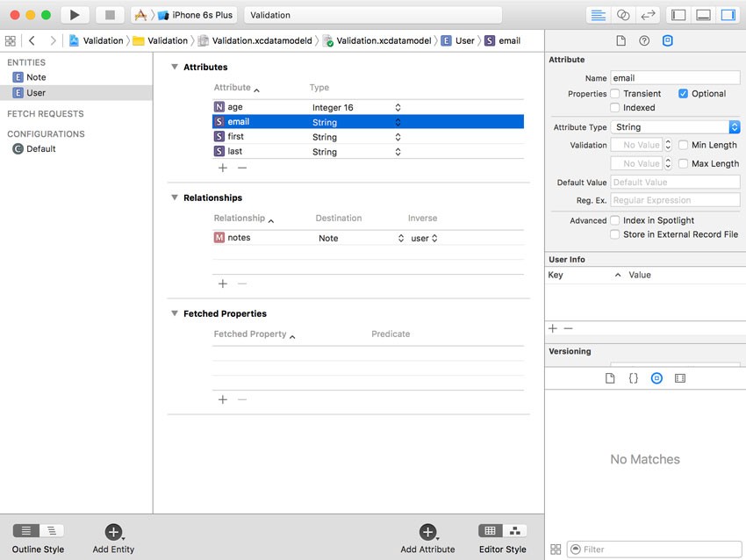Toggle library grid view icon
The width and height of the screenshot is (746, 560).
(x=556, y=549)
